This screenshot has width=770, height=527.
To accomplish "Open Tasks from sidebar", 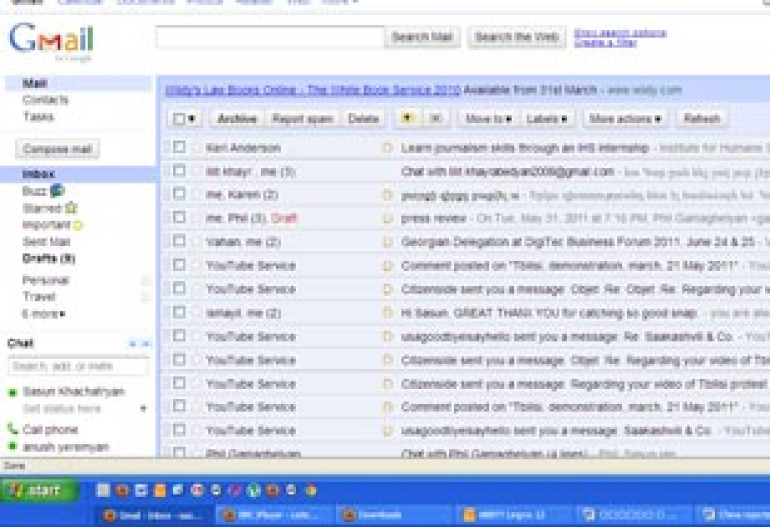I will (38, 116).
